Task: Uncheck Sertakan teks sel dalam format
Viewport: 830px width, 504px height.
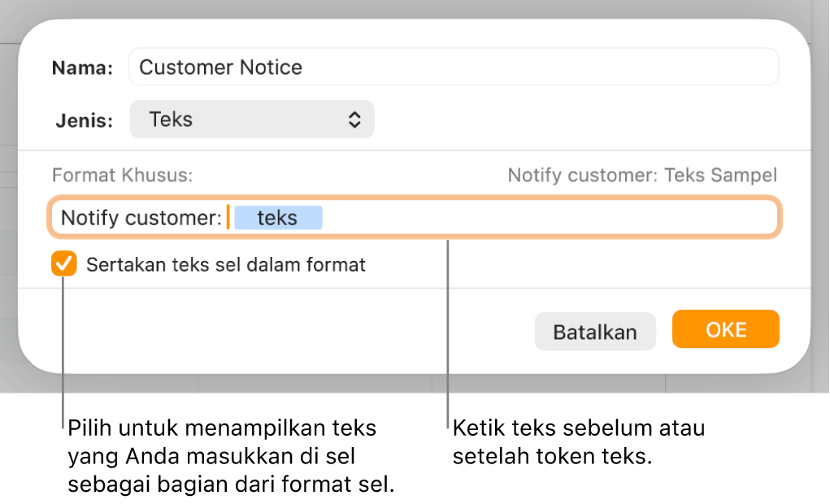Action: click(64, 263)
